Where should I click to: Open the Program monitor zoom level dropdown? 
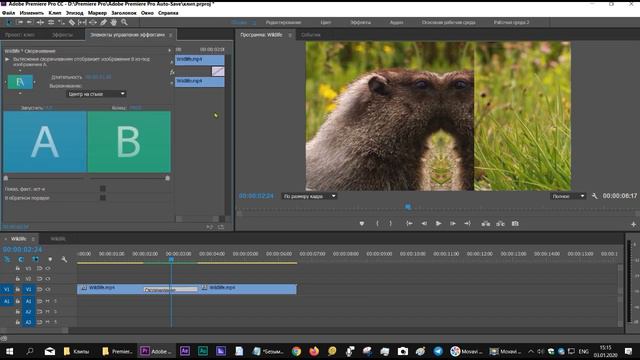(309, 196)
